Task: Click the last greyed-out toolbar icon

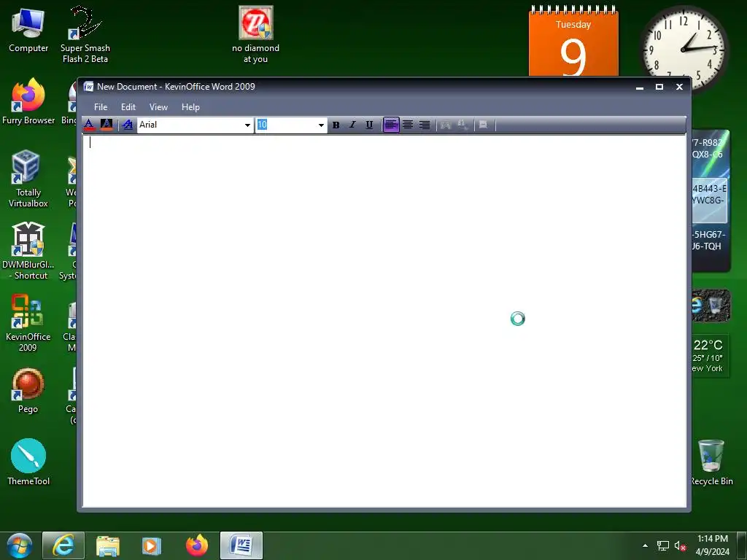Action: click(x=483, y=125)
